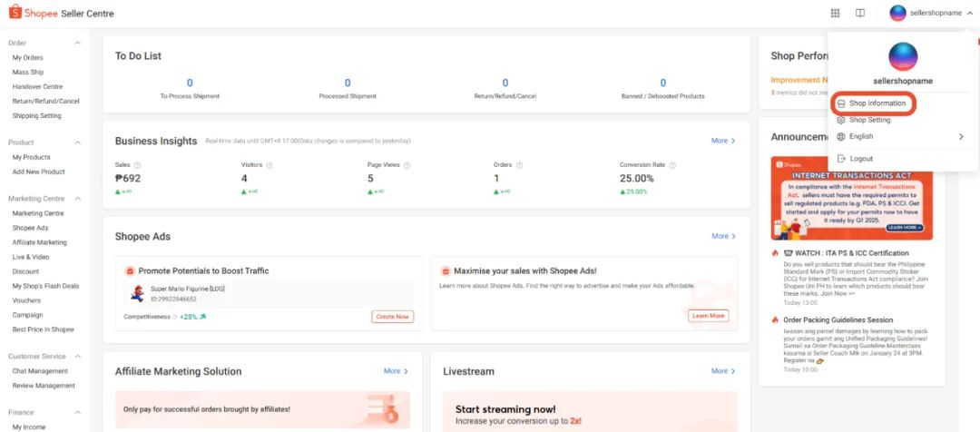Collapse the account dropdown chevron beside sellershopname
The image size is (980, 432).
point(969,13)
